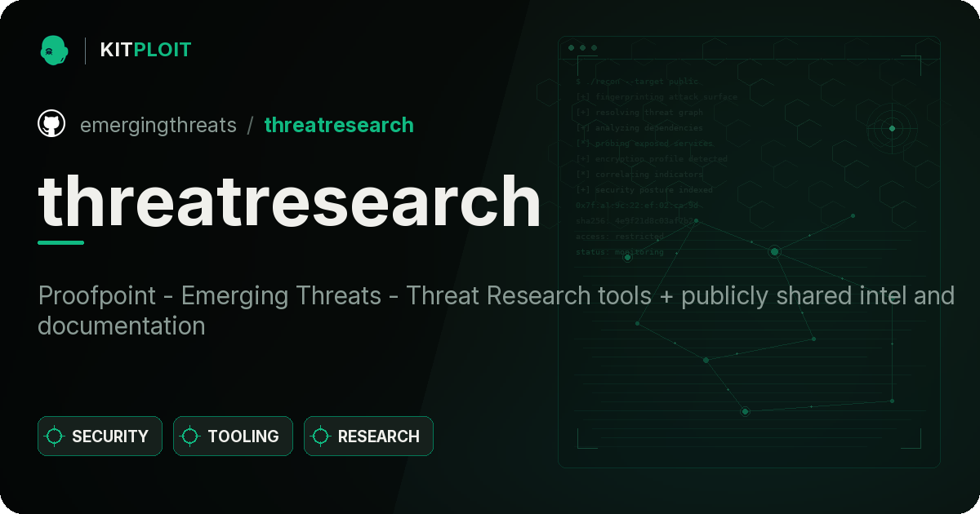Click the 'probing exposed services' terminal line
980x514 pixels.
point(644,144)
